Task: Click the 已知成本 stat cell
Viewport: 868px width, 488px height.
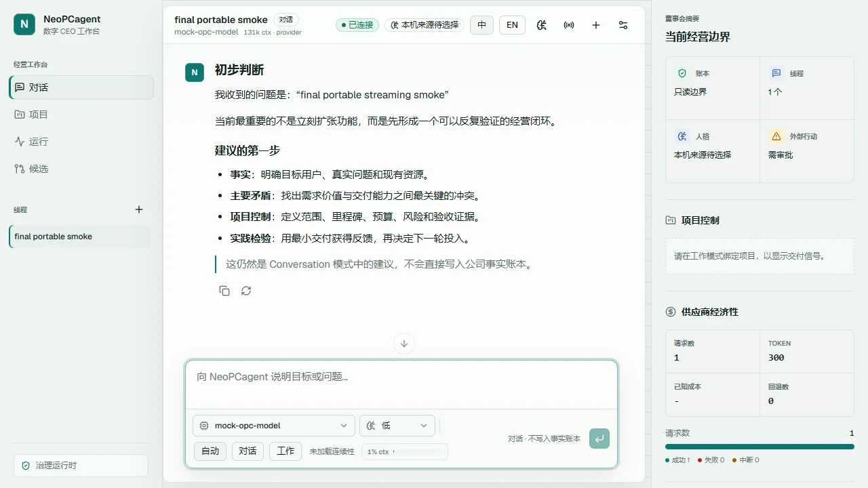Action: tap(713, 394)
